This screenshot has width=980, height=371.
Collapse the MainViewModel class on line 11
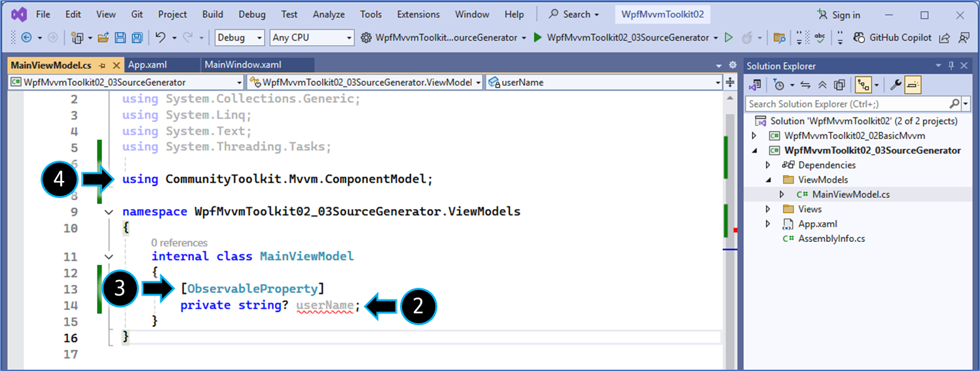[x=109, y=256]
